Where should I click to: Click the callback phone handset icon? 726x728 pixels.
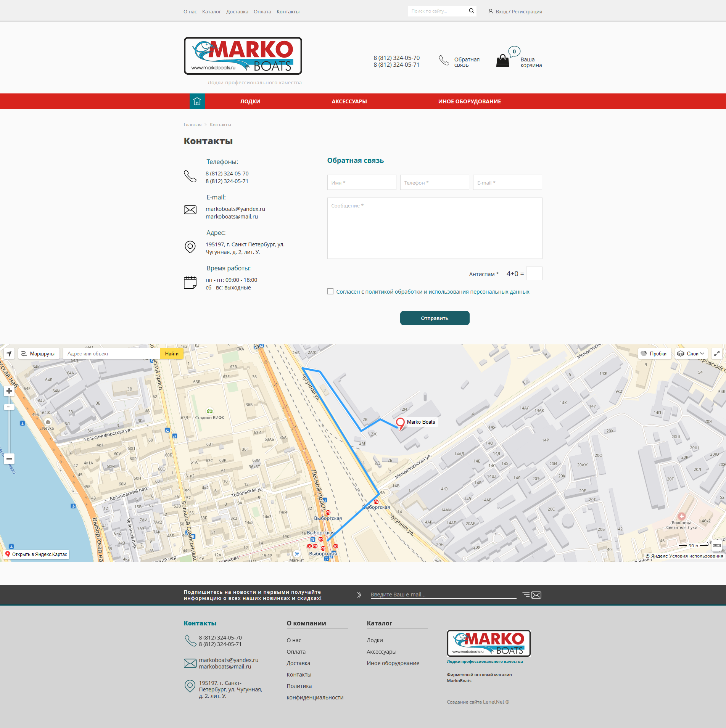[x=444, y=60]
